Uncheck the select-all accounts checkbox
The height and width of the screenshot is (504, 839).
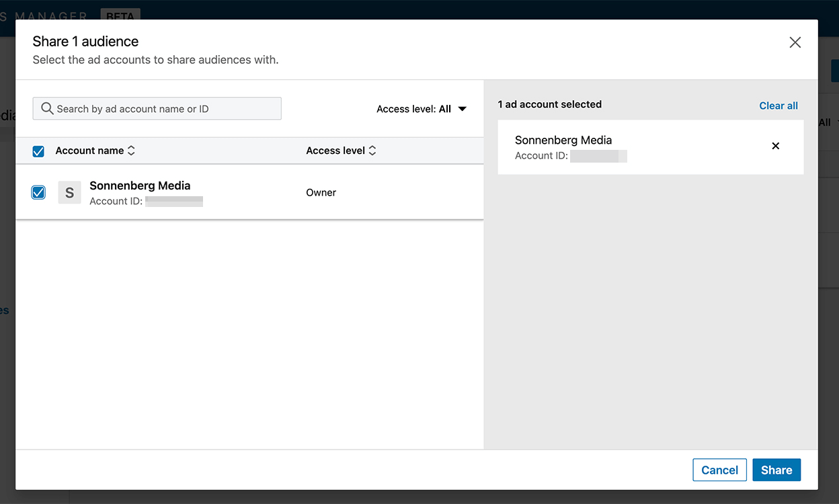coord(38,151)
